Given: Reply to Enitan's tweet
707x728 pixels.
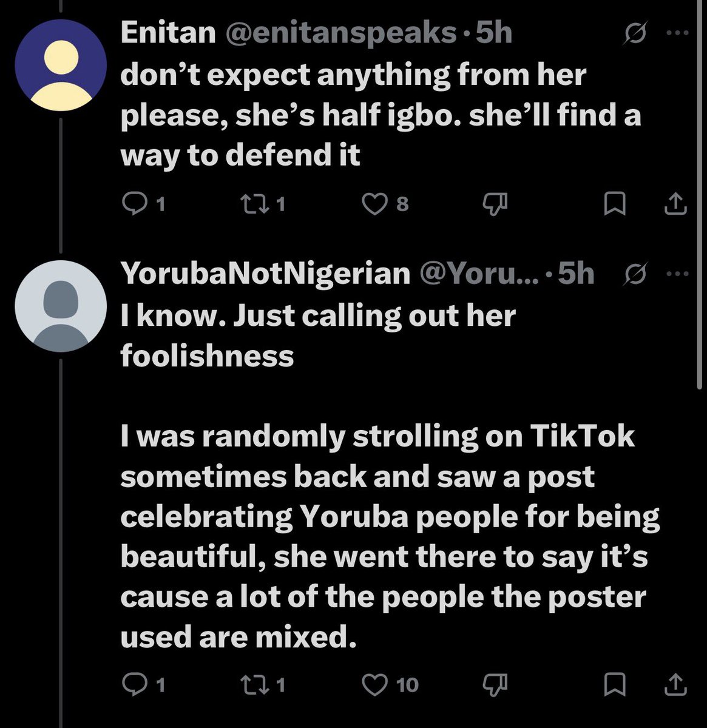Looking at the screenshot, I should [134, 205].
